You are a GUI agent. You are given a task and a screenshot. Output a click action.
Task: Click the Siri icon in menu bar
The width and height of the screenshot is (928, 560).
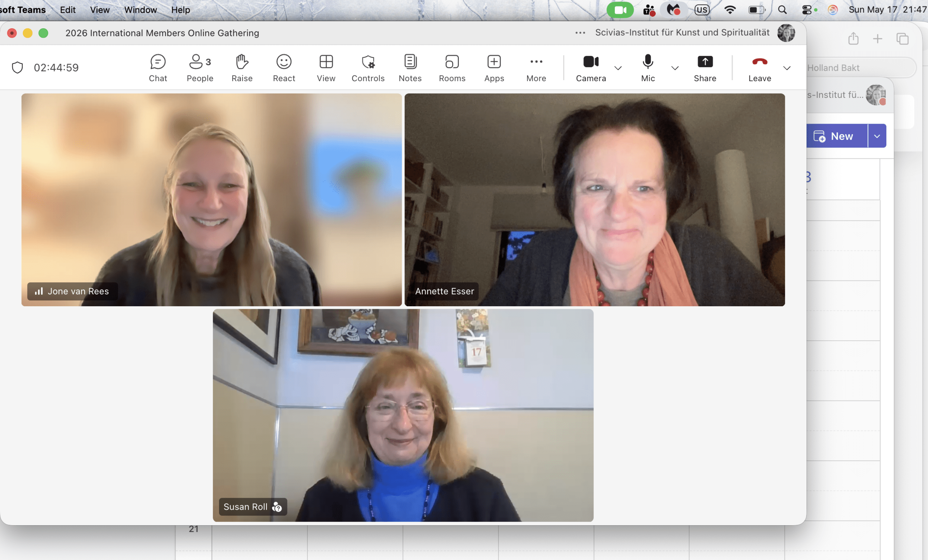click(x=833, y=10)
